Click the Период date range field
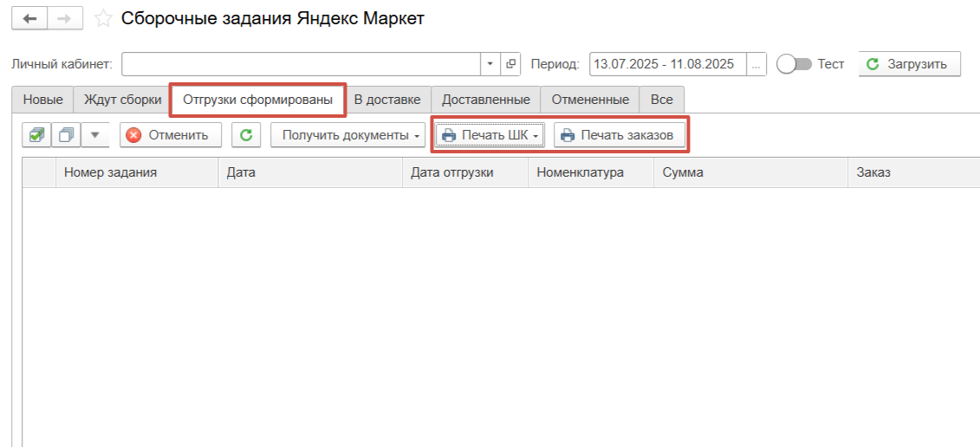Screen dimensions: 980x447 click(667, 64)
